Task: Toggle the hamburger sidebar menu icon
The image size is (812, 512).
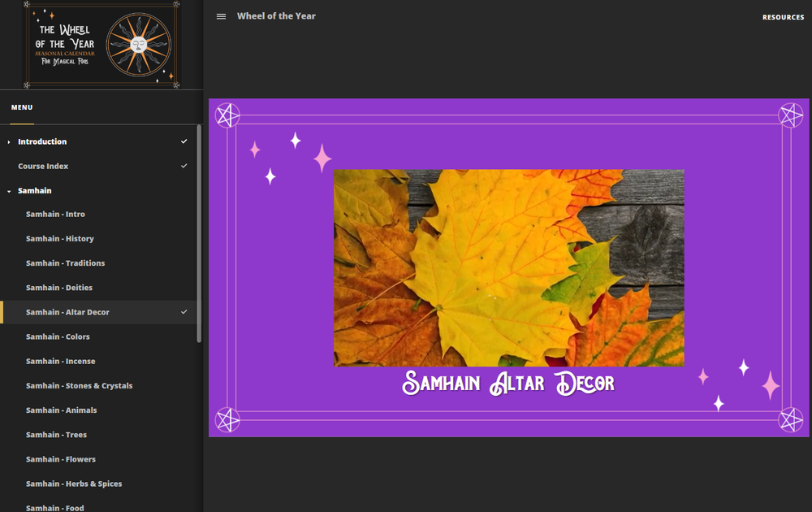Action: (221, 16)
